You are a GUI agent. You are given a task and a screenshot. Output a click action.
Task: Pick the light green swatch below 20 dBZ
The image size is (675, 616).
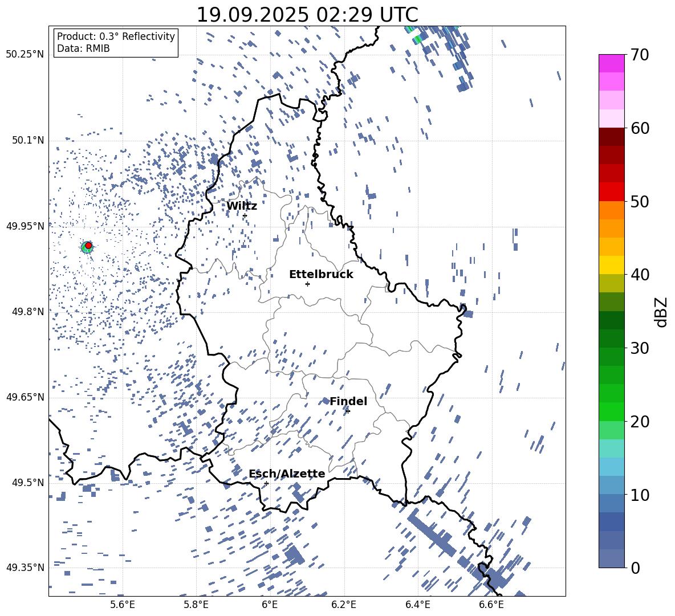click(x=612, y=430)
